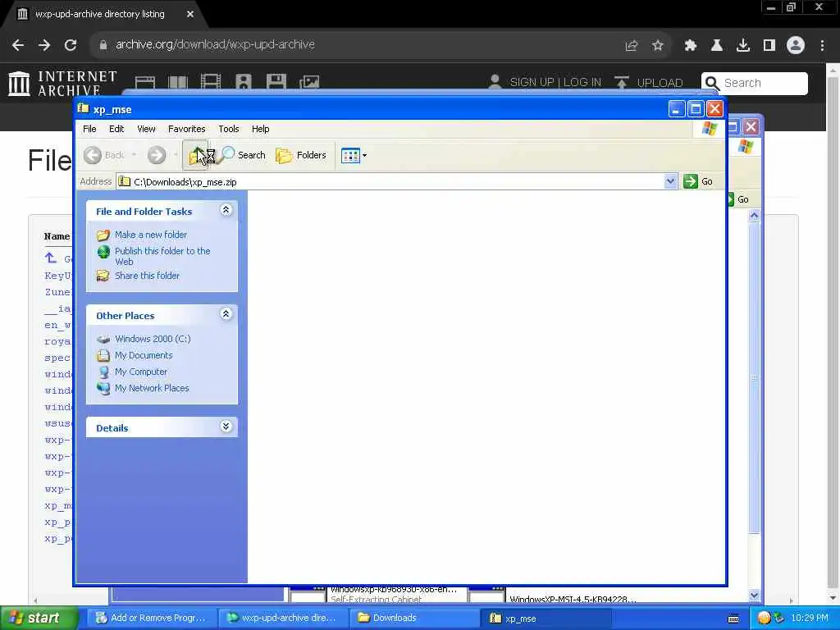This screenshot has height=630, width=840.
Task: Open the Help menu
Action: (x=260, y=129)
